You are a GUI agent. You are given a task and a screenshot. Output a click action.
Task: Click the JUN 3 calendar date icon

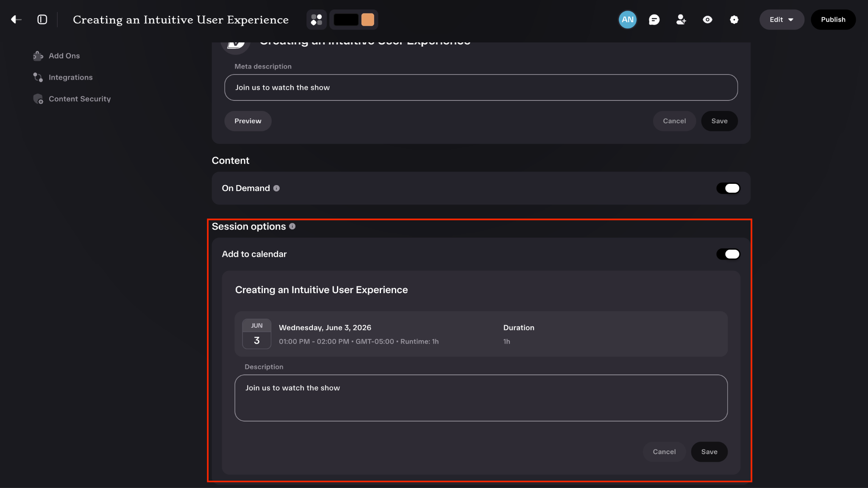(257, 334)
